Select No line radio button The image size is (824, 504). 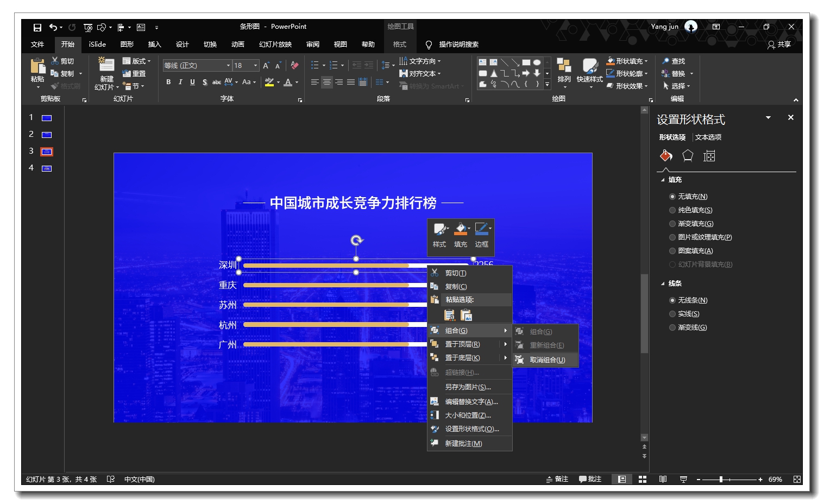(672, 300)
